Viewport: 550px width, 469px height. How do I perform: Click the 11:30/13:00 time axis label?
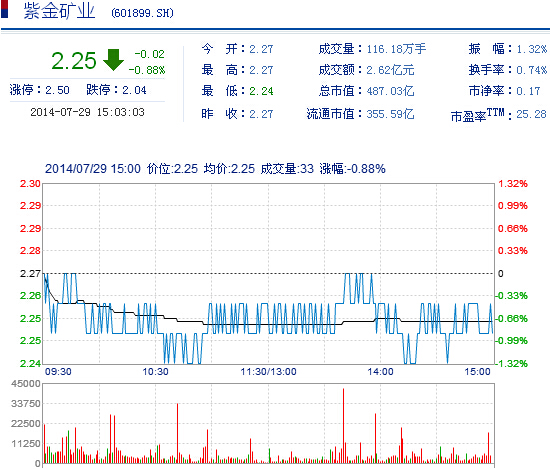click(x=268, y=372)
